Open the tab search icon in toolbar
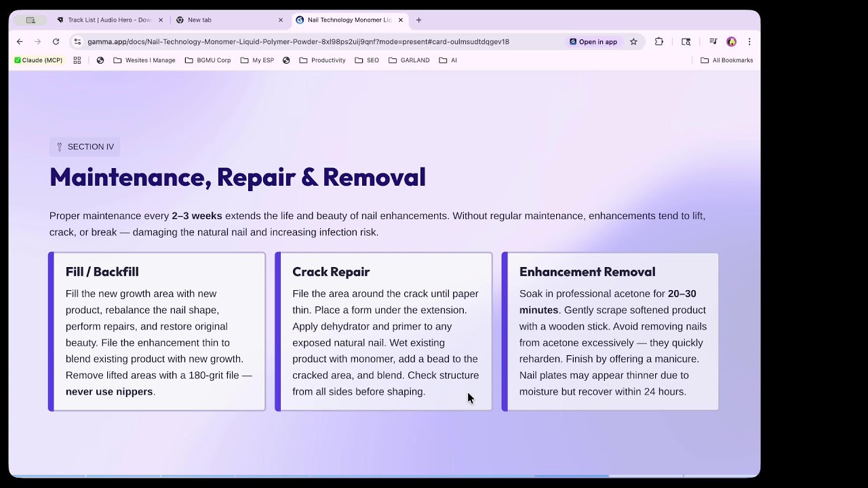The image size is (868, 488). coord(686,41)
